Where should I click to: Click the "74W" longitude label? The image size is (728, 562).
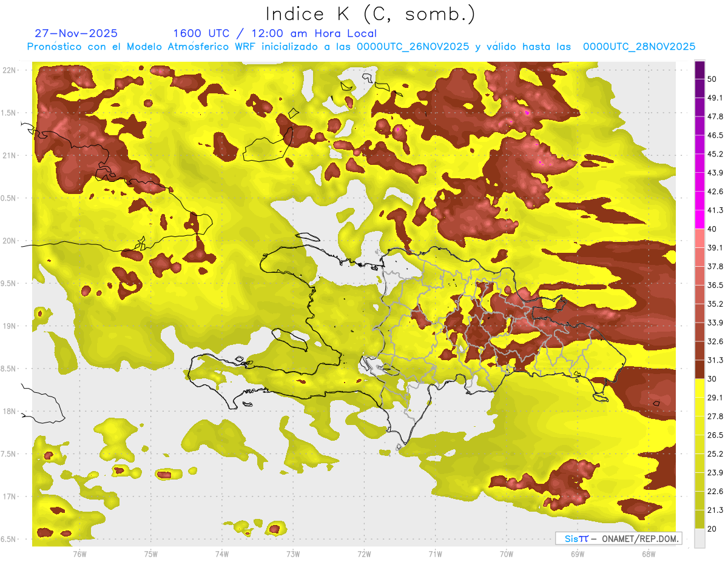click(x=222, y=554)
